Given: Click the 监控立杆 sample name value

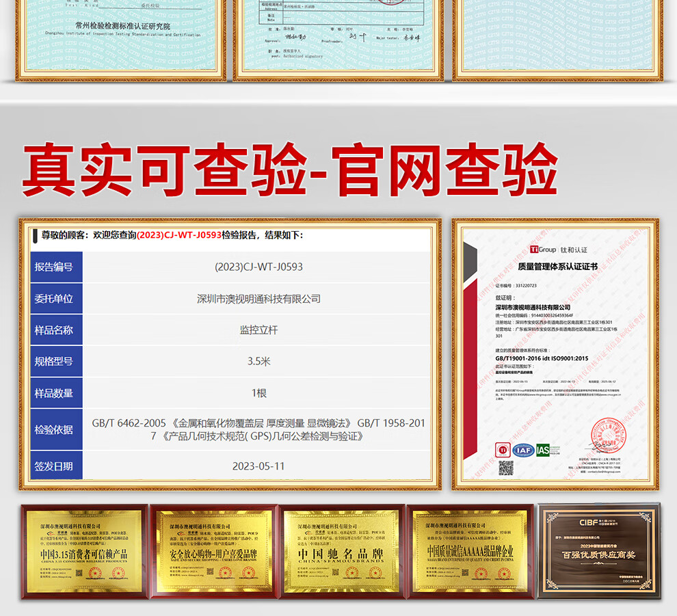Looking at the screenshot, I should pyautogui.click(x=258, y=330).
